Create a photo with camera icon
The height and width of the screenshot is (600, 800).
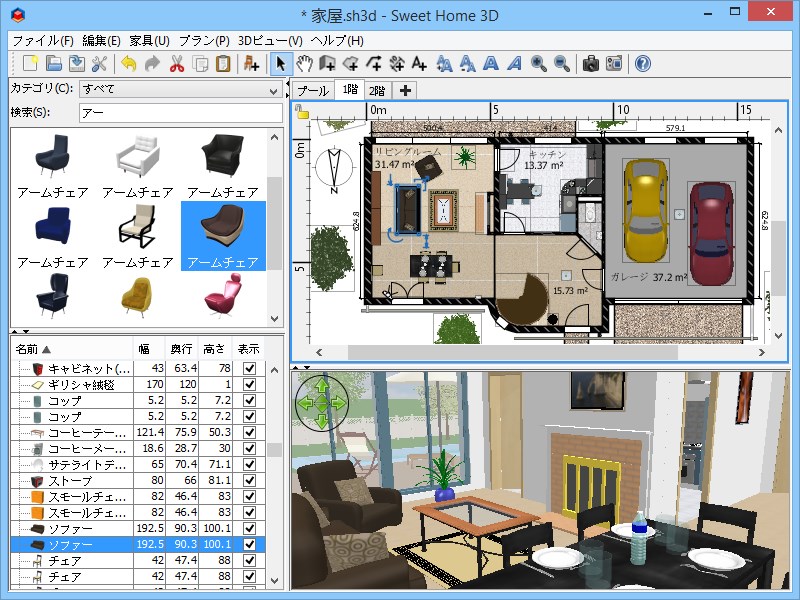591,64
